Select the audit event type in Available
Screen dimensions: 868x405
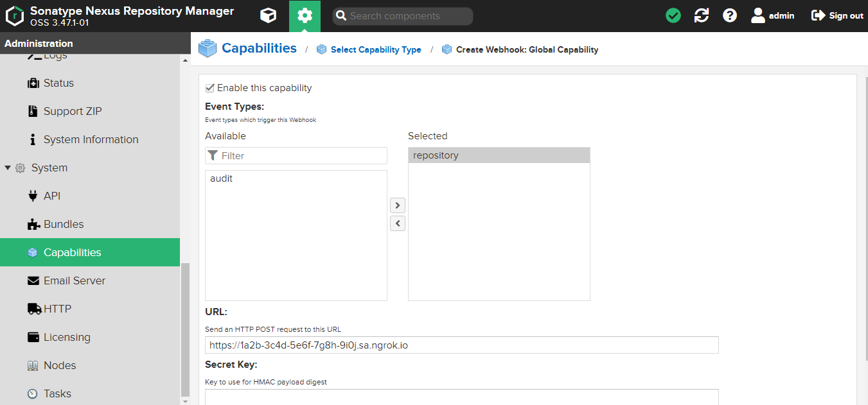pyautogui.click(x=222, y=178)
